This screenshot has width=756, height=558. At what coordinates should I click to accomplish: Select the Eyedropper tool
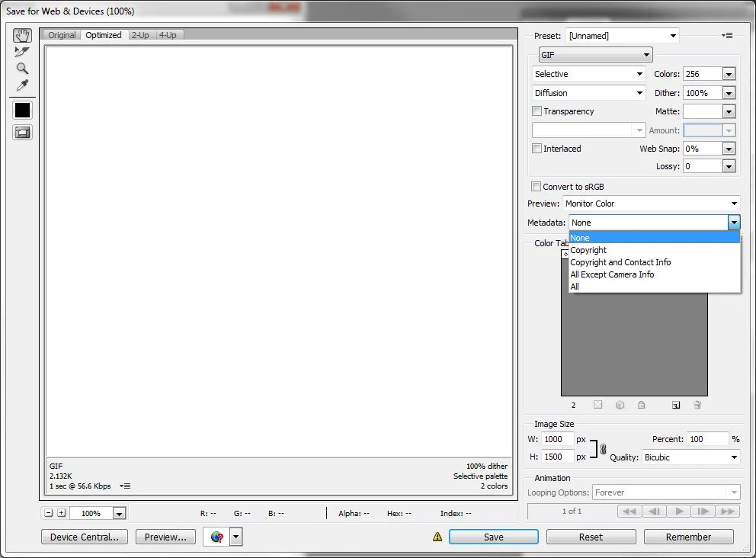[22, 85]
